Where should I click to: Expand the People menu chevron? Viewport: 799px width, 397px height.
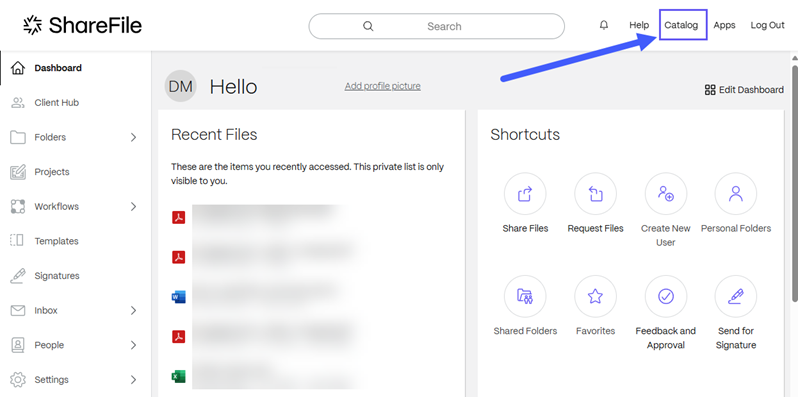tap(133, 345)
